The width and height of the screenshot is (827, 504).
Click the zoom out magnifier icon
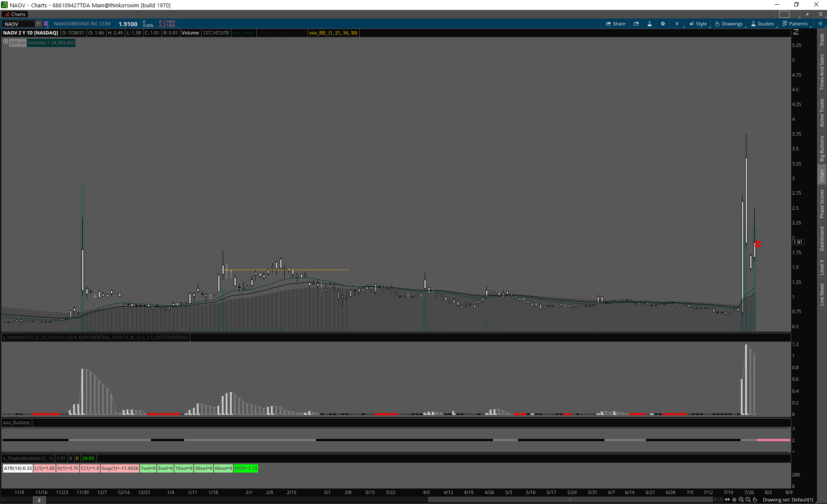[x=748, y=500]
